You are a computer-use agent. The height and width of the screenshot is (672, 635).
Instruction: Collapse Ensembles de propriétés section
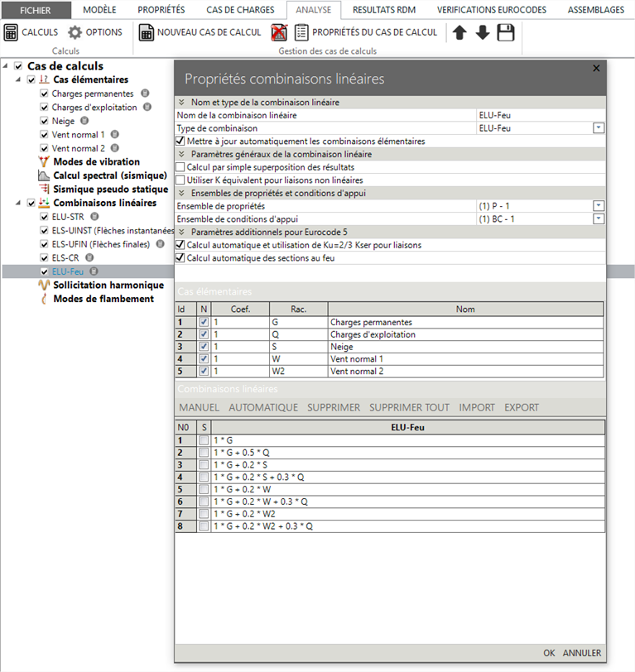tap(181, 194)
